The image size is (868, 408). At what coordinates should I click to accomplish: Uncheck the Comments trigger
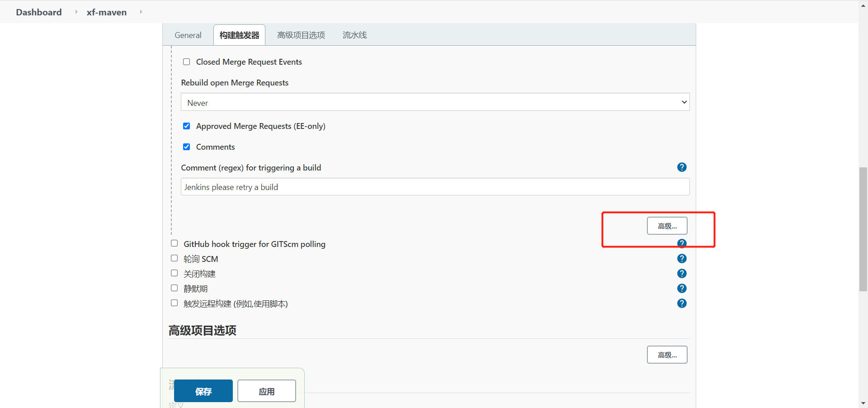coord(187,147)
